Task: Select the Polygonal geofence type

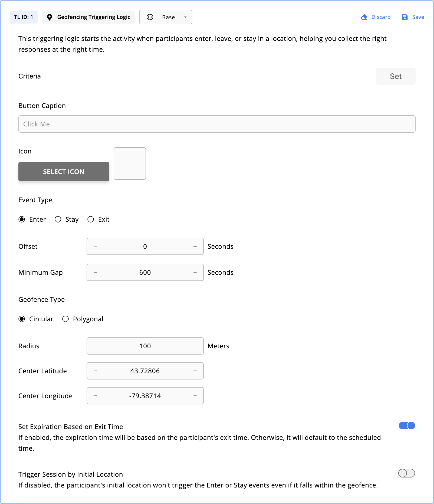Action: pos(65,319)
